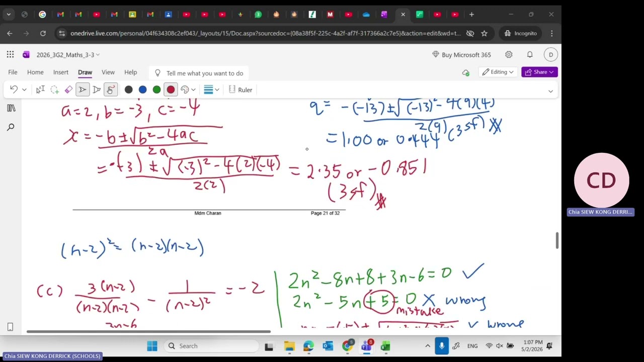The height and width of the screenshot is (362, 644).
Task: Select the Draw ribbon tab
Action: point(85,72)
